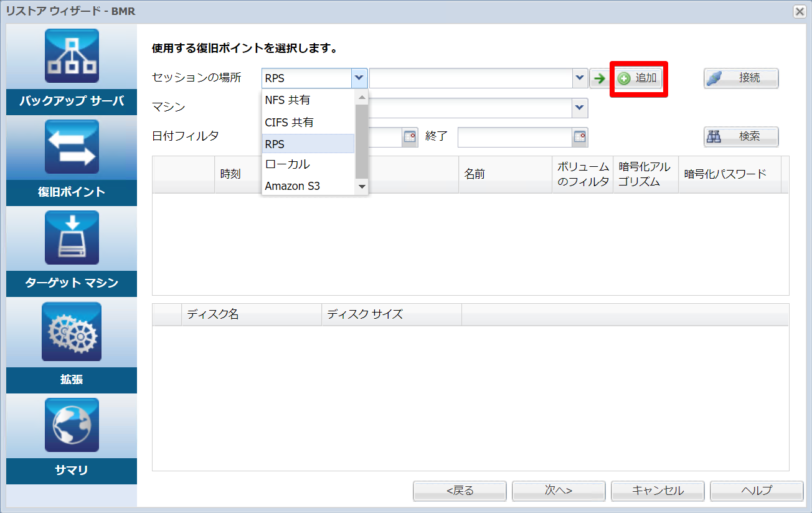Click the dropdown list scrollbar thumb
812x513 pixels.
(361, 141)
